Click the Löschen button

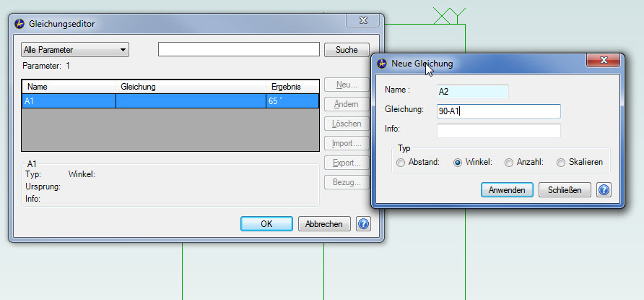[347, 124]
